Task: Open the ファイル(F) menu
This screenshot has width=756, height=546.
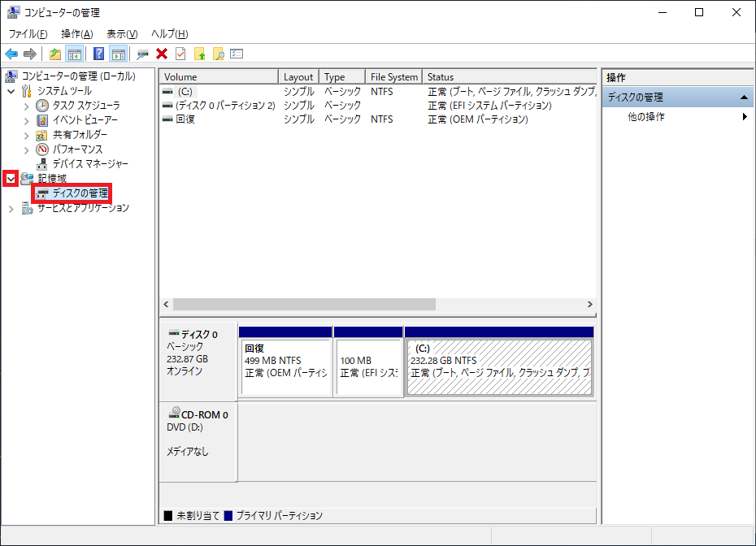Action: 28,34
